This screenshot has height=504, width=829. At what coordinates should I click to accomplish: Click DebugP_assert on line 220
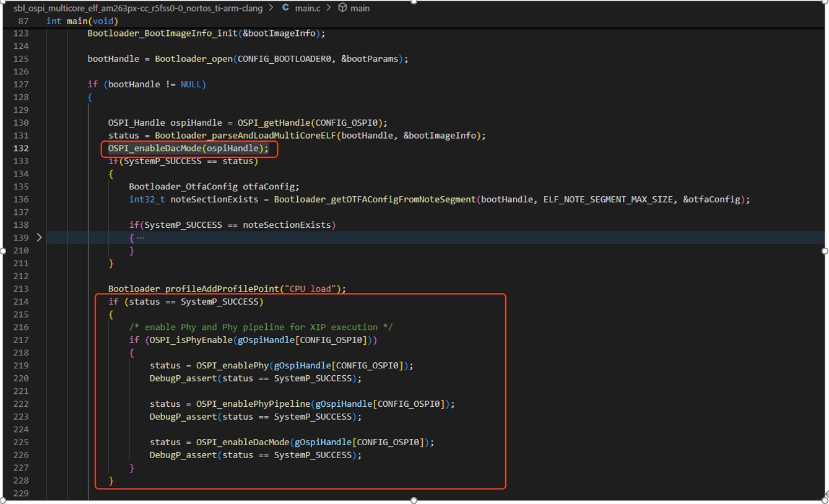tap(183, 378)
